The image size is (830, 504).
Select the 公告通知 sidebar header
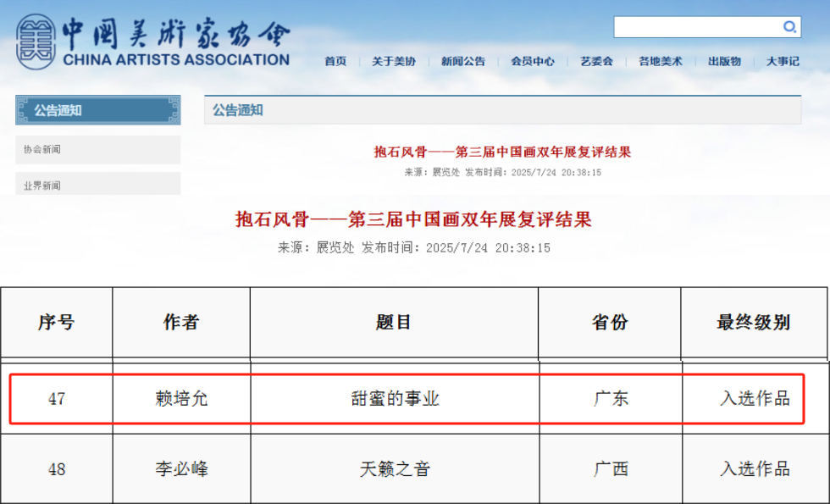pos(97,110)
